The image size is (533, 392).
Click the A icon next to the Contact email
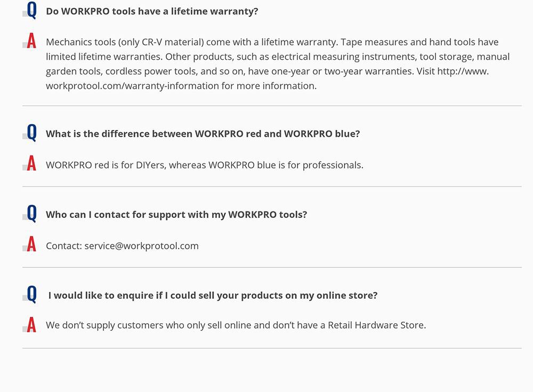31,244
